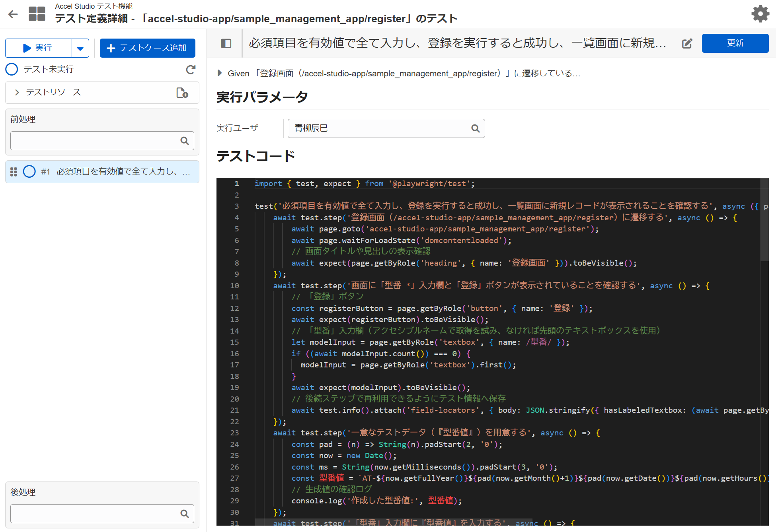Click the 実行 run button
This screenshot has height=532, width=776.
click(39, 48)
